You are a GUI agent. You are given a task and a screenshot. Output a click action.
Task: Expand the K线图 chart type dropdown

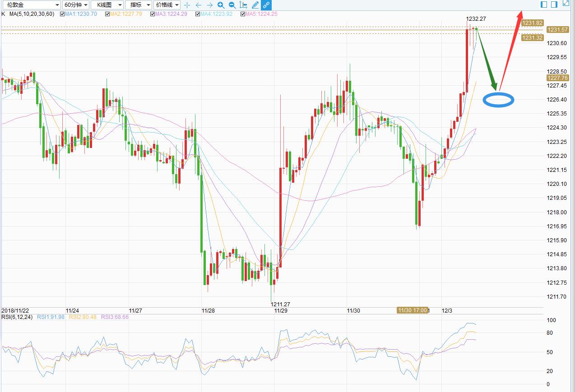click(107, 5)
